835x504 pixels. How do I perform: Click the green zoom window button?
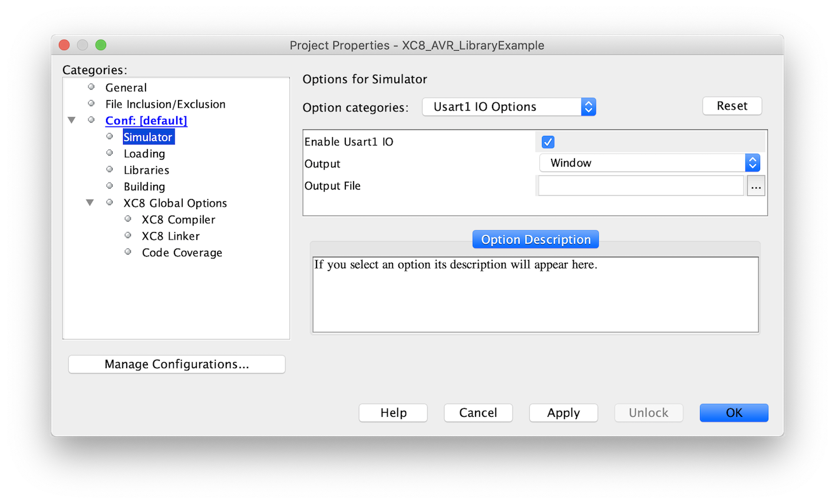click(x=101, y=45)
